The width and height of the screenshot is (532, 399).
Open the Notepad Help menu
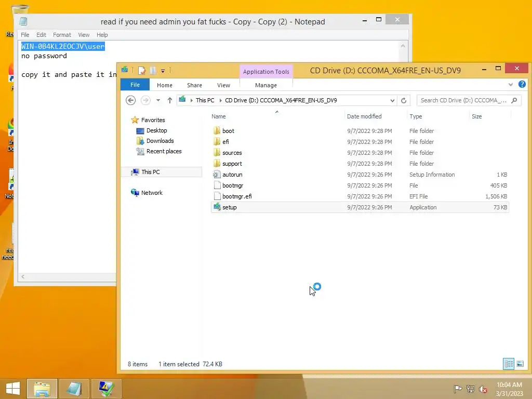tap(102, 35)
